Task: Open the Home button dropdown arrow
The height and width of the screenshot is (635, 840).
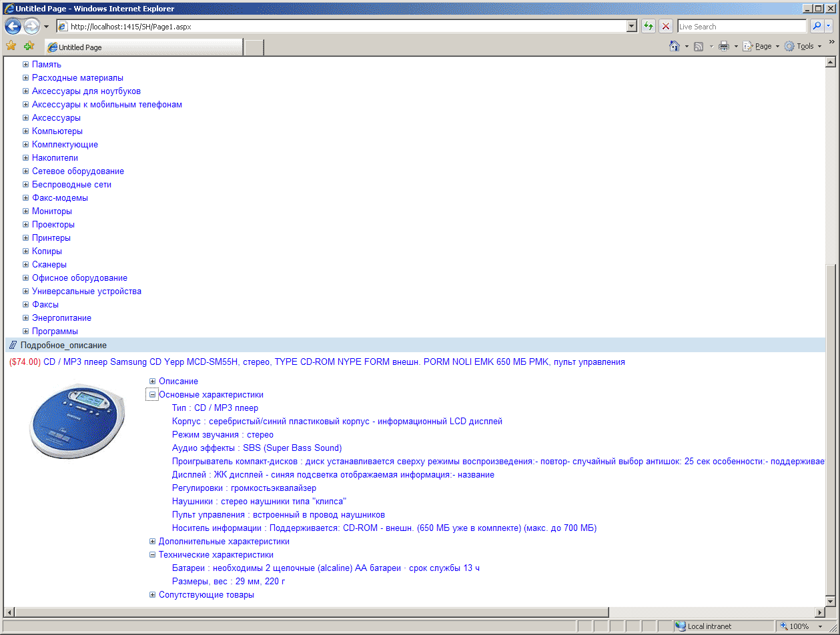Action: pyautogui.click(x=687, y=46)
